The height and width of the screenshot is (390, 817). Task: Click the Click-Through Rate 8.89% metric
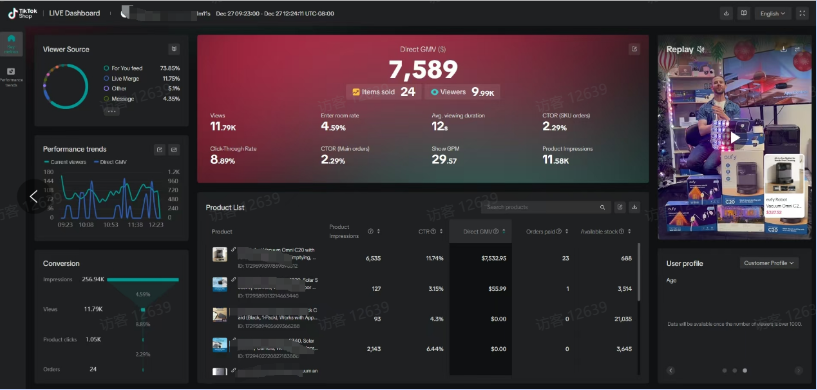pyautogui.click(x=233, y=155)
